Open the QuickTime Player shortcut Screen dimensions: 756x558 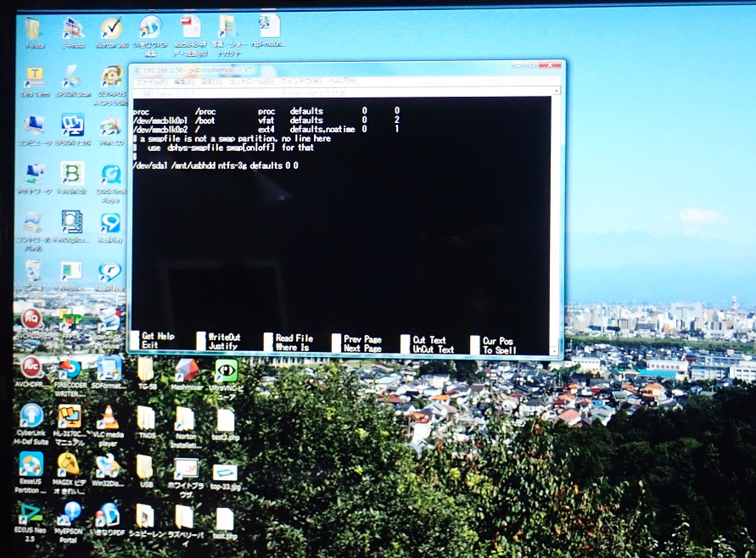[111, 183]
